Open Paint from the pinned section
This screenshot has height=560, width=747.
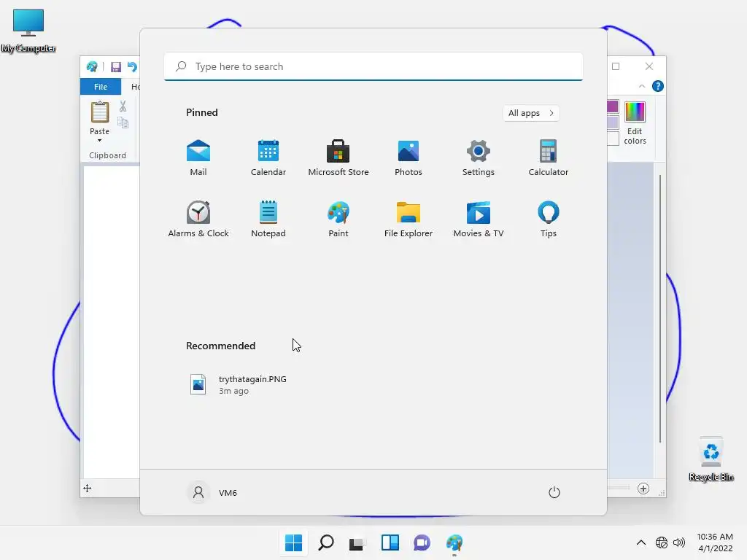pyautogui.click(x=338, y=219)
